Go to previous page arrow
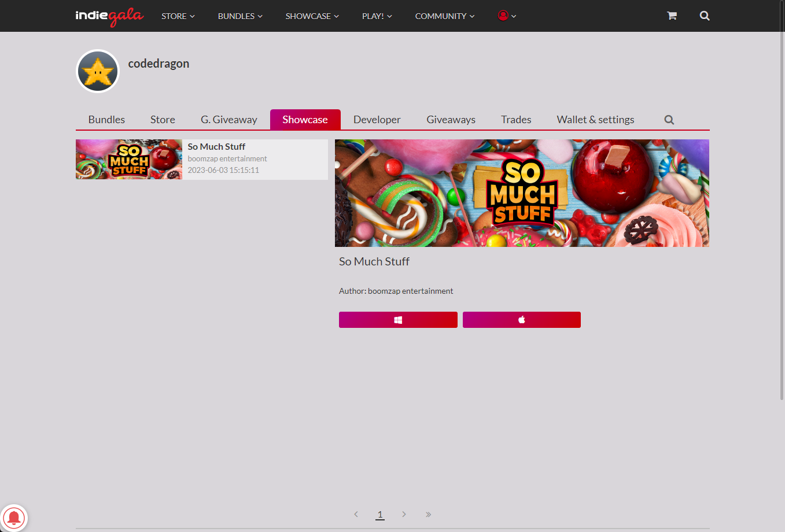785x532 pixels. [356, 514]
